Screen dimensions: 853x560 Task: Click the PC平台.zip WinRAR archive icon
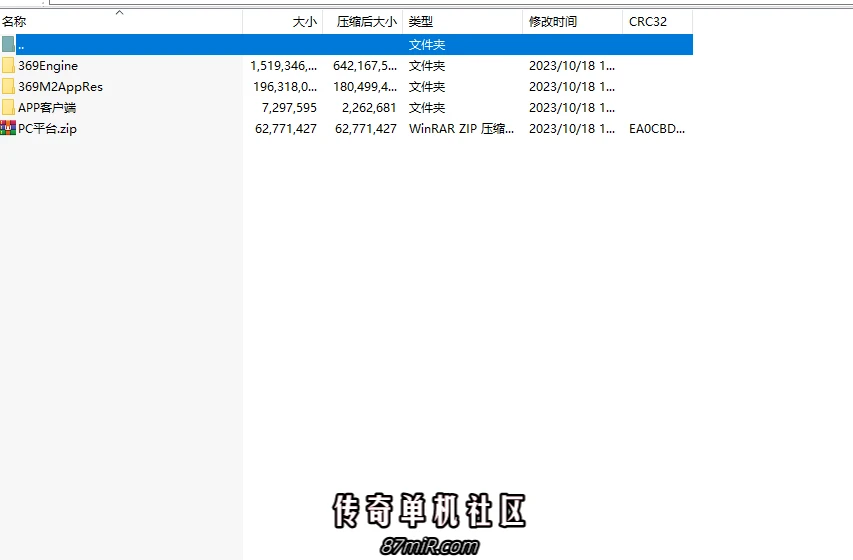pos(8,128)
